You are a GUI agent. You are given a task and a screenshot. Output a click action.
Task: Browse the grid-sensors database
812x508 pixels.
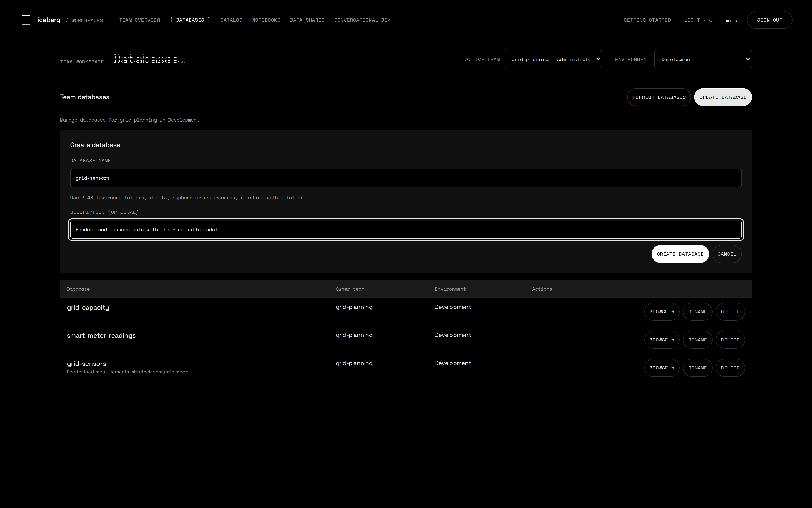tap(662, 368)
